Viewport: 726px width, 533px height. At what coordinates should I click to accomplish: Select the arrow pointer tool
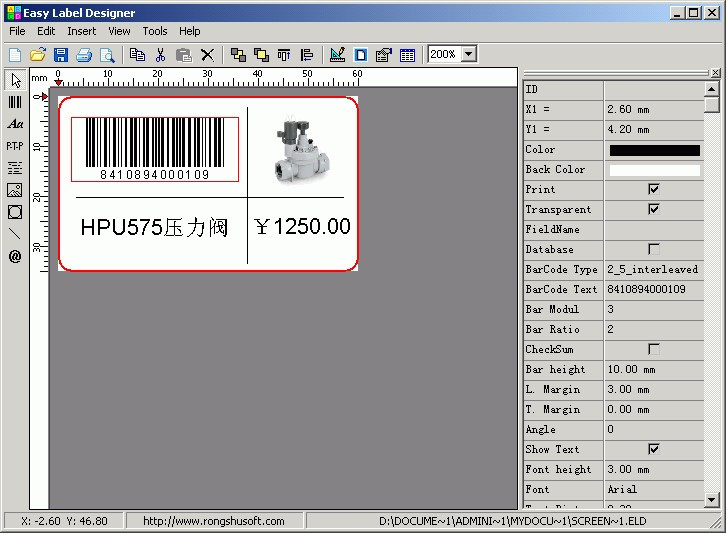click(15, 80)
